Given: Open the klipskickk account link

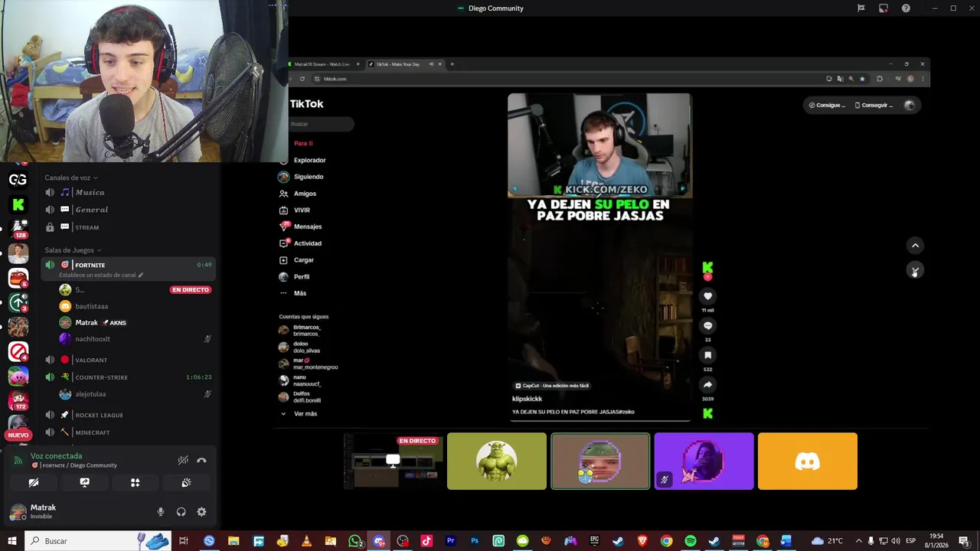Looking at the screenshot, I should point(527,399).
